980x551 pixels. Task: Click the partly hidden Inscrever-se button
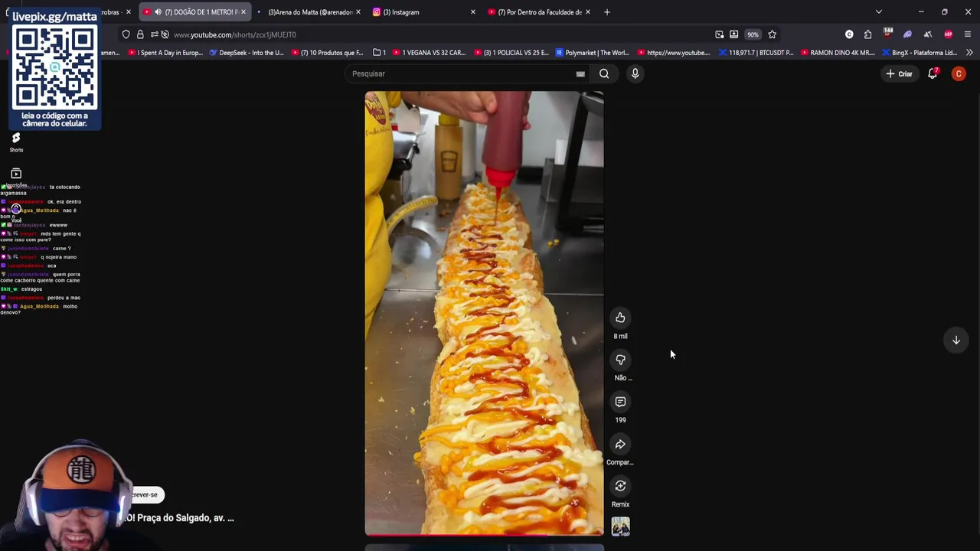point(145,494)
